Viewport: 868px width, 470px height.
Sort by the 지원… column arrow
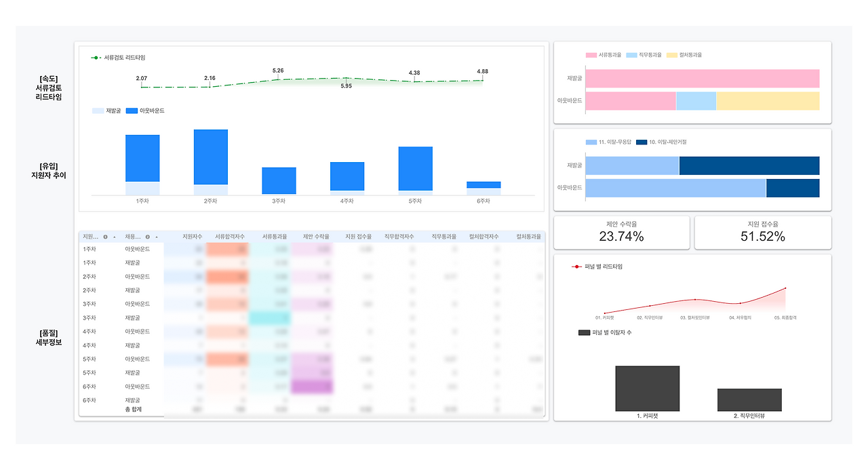pos(115,237)
